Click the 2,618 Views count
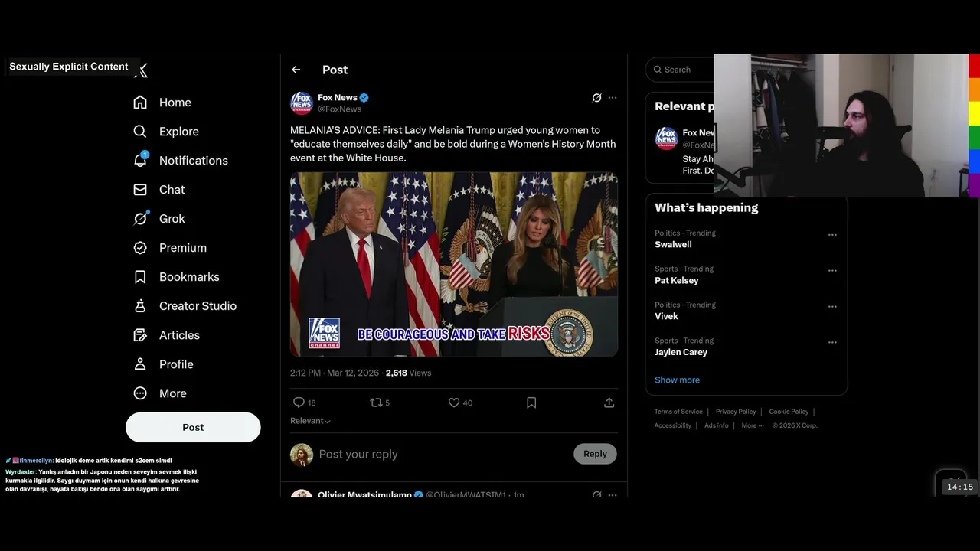 [x=408, y=373]
